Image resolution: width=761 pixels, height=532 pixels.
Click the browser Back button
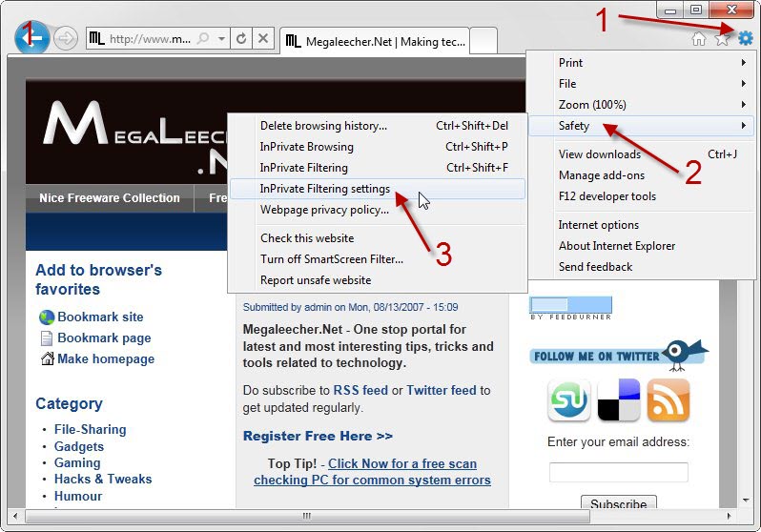32,37
